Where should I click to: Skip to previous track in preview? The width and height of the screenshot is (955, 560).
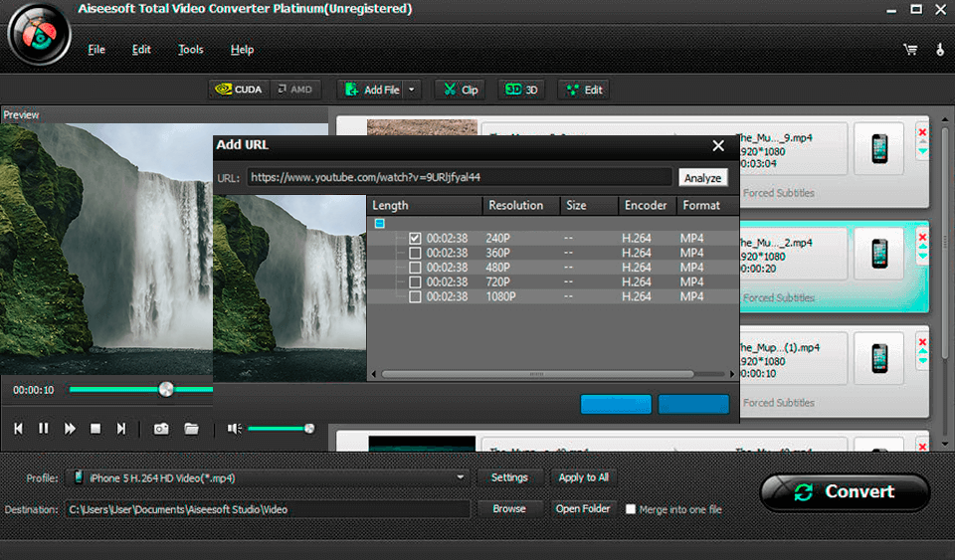[18, 429]
